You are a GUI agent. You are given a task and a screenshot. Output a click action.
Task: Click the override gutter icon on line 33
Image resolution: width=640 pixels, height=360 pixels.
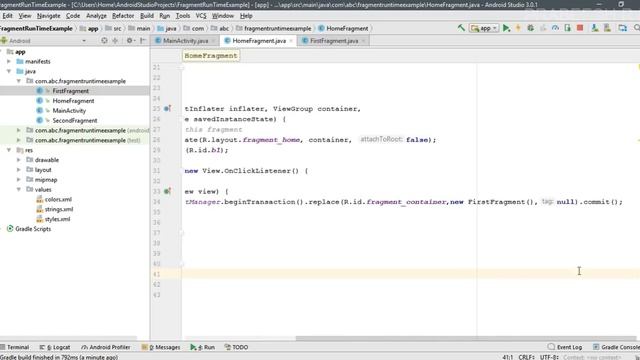tap(167, 191)
